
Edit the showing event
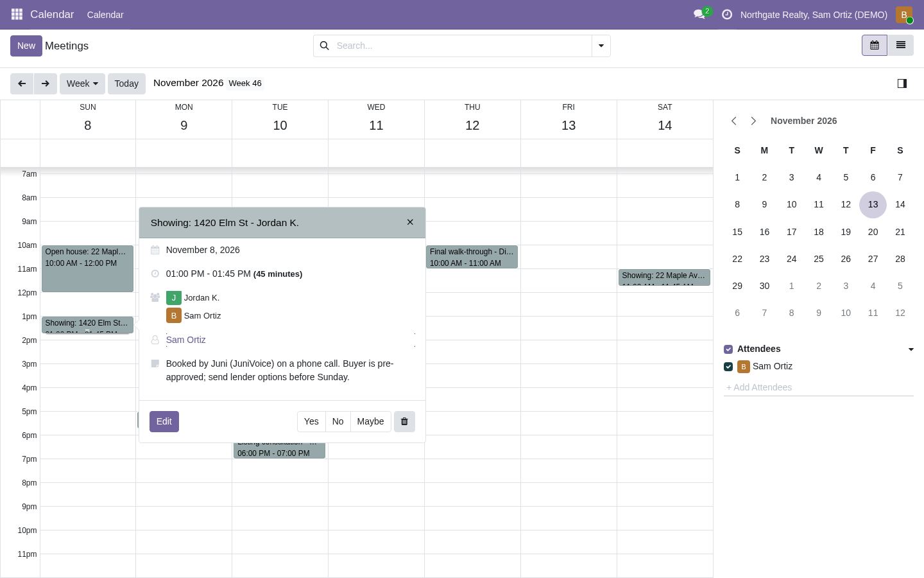[x=164, y=421]
